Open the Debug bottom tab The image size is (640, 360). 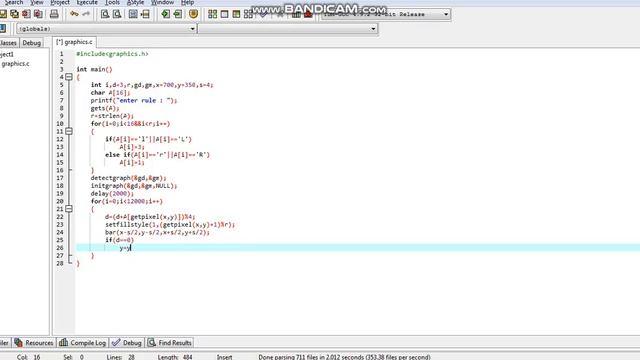[127, 343]
